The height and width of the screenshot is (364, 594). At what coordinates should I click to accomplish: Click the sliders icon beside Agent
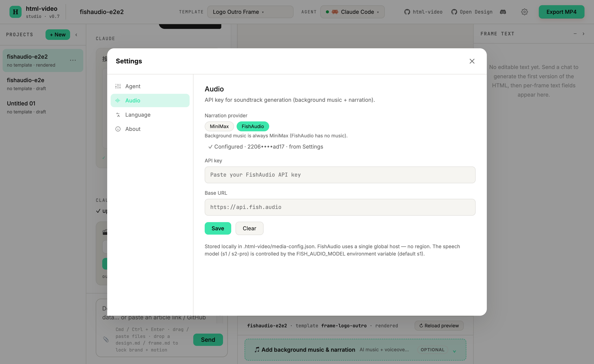tap(118, 86)
